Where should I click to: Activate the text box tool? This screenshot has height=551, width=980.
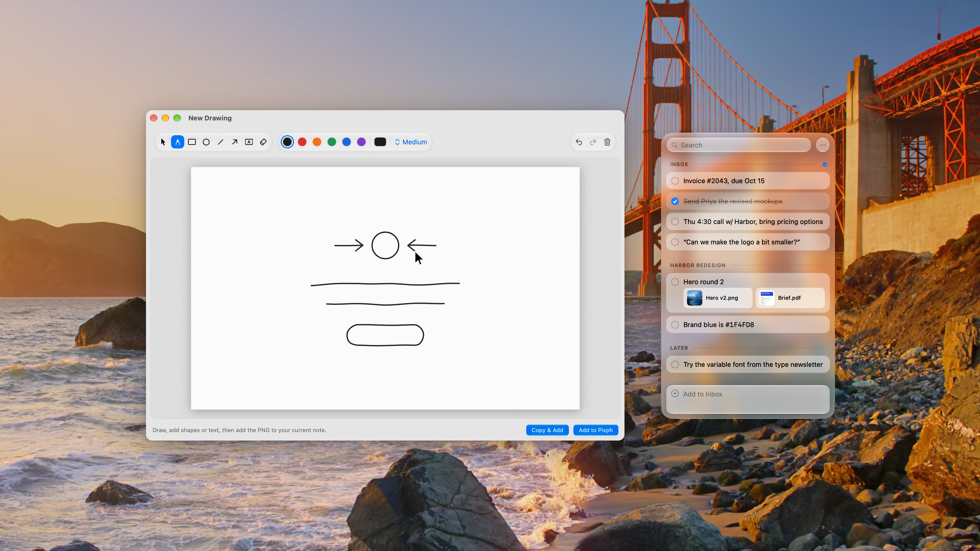249,142
